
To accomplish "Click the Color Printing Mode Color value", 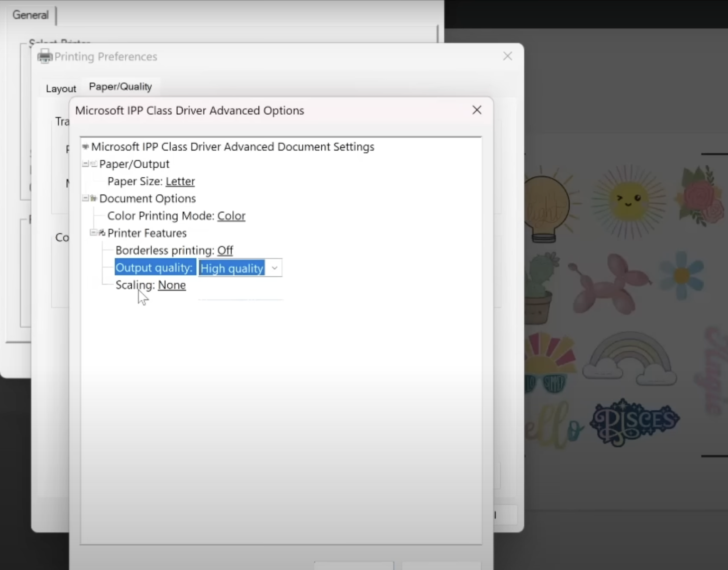I will pyautogui.click(x=231, y=216).
